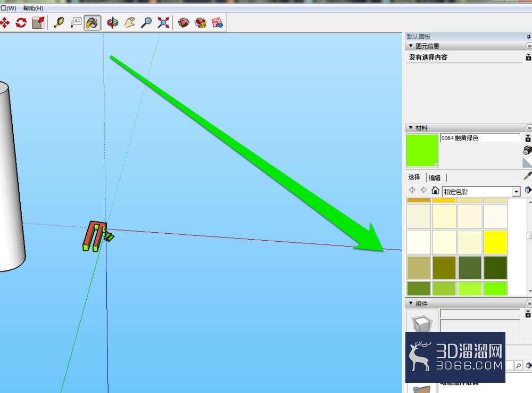This screenshot has height=393, width=532.
Task: Click the material name field 0064
Action: click(480, 138)
